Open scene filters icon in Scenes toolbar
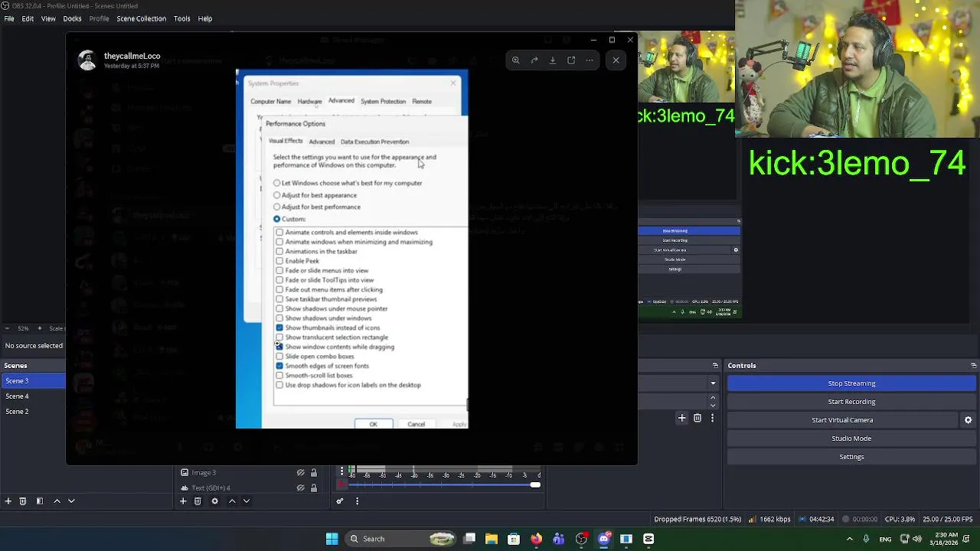Image resolution: width=980 pixels, height=551 pixels. 38,501
